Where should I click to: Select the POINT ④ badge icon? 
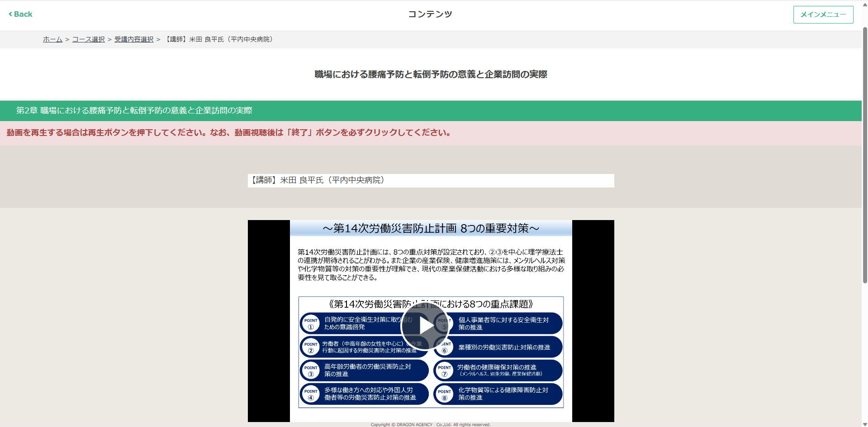pyautogui.click(x=311, y=394)
